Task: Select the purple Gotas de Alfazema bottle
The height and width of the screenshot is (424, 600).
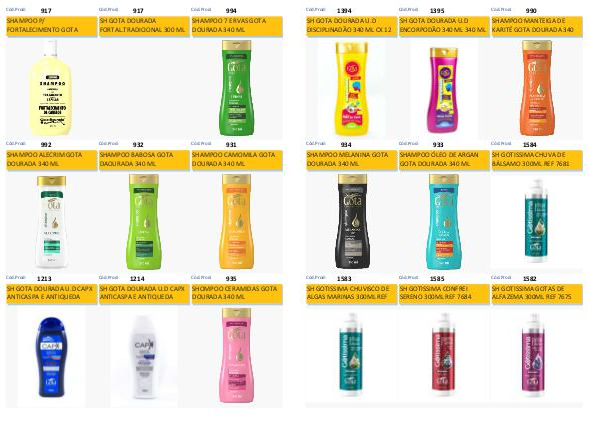Action: click(533, 355)
